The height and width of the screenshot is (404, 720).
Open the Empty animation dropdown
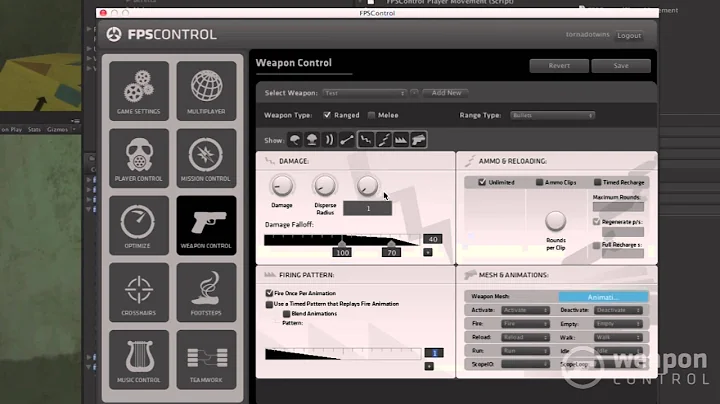click(618, 324)
